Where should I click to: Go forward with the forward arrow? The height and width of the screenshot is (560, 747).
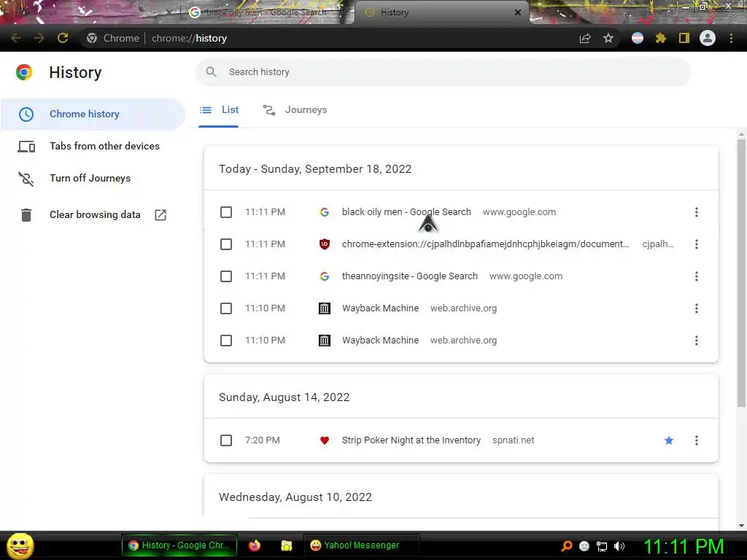click(39, 38)
